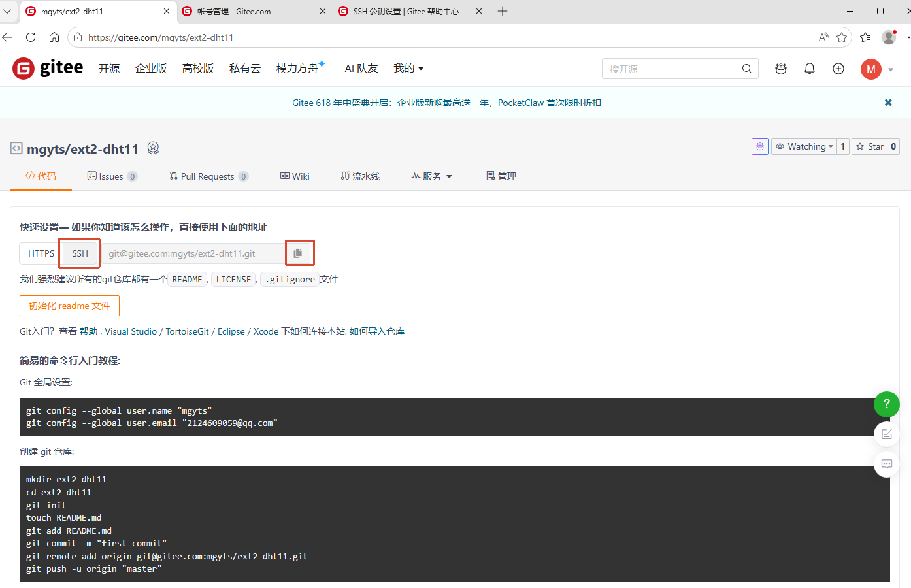Expand the Watching dropdown

click(804, 146)
